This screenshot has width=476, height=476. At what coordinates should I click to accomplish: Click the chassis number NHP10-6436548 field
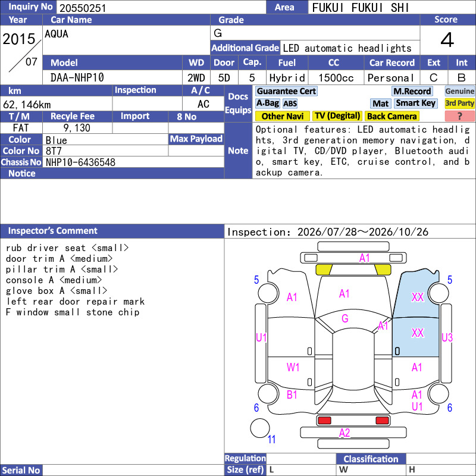[x=133, y=162]
